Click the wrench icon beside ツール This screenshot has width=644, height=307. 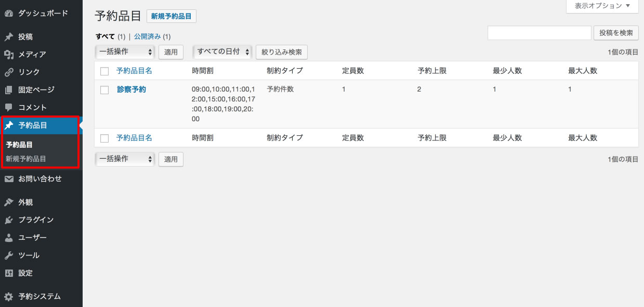(9, 255)
